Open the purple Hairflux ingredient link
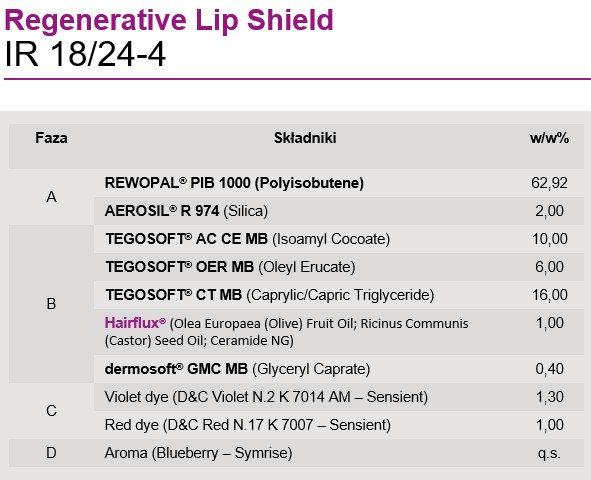This screenshot has height=480, width=591. tap(135, 323)
